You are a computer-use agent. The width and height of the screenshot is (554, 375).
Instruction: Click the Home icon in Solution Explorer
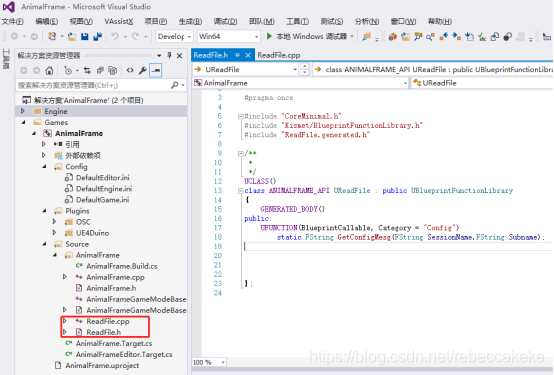point(49,70)
